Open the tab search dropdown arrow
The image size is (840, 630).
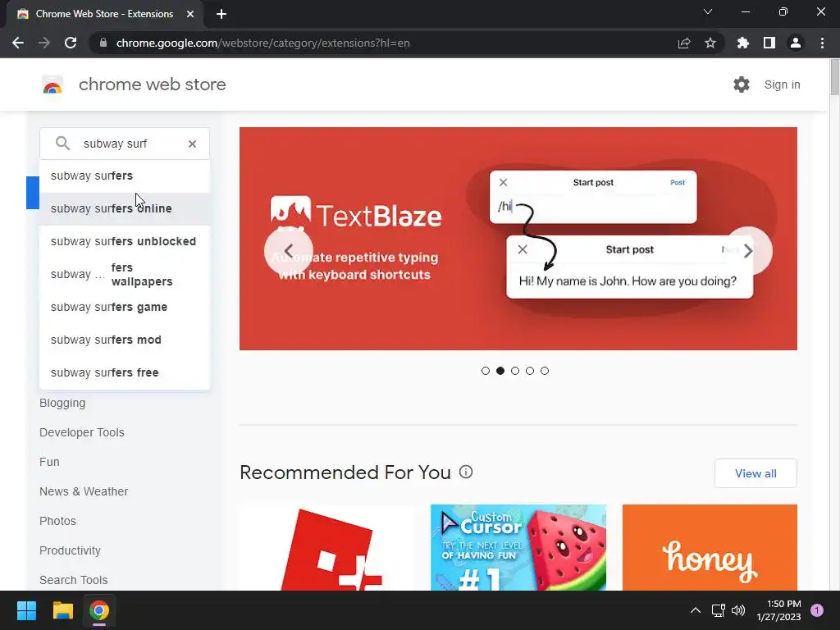click(708, 11)
